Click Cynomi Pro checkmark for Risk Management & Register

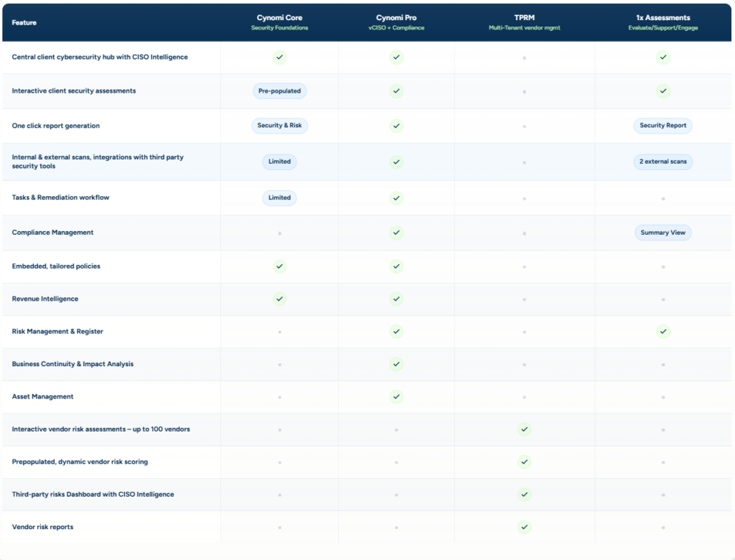[396, 332]
